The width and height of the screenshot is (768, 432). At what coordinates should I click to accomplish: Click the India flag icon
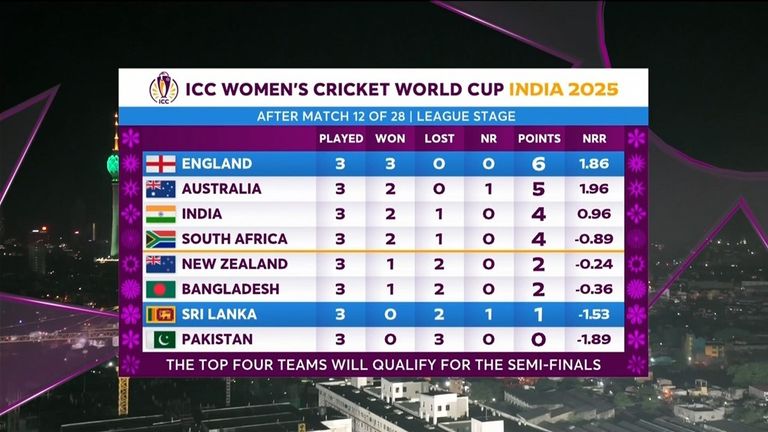160,214
